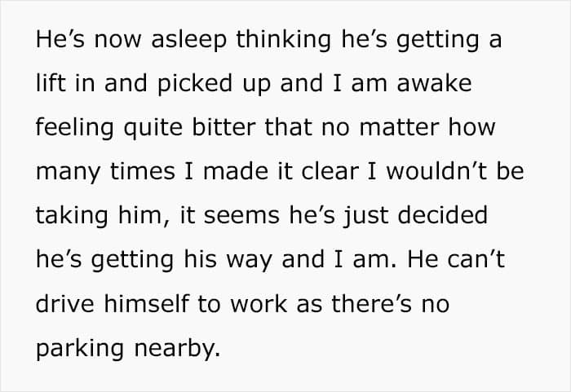Click the word "parking"
Screen dimensions: 571x392
80,349
